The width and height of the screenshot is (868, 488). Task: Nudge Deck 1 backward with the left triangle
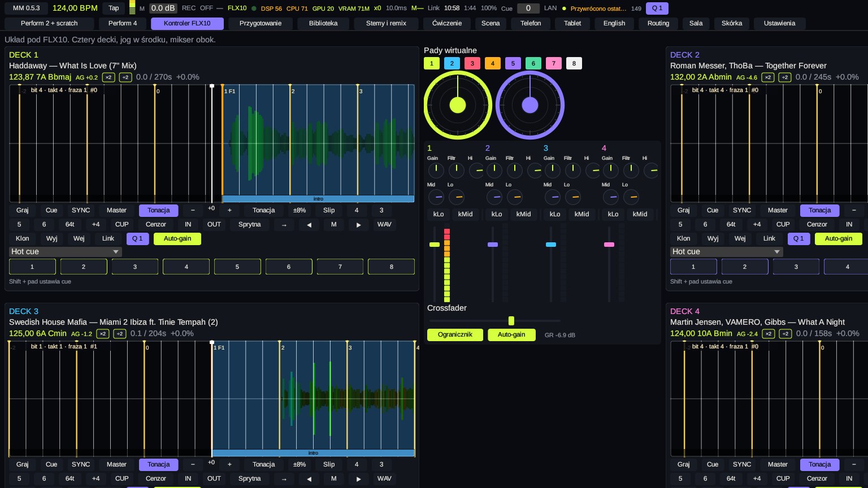309,224
